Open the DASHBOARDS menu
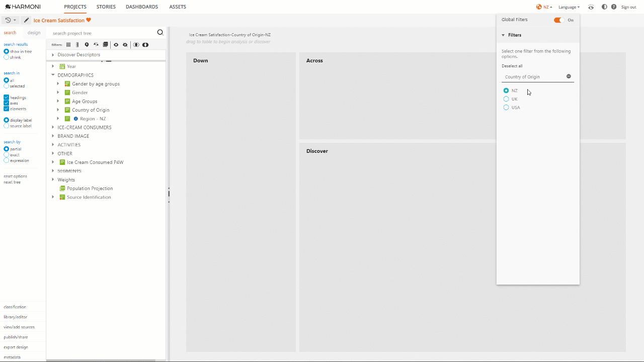Screen dimensions: 644x362 (141, 7)
